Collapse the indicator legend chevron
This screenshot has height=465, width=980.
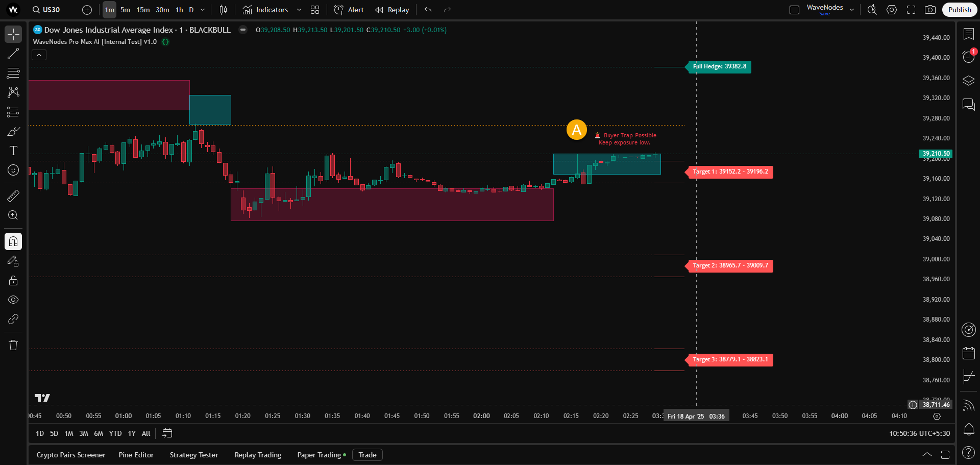tap(39, 55)
